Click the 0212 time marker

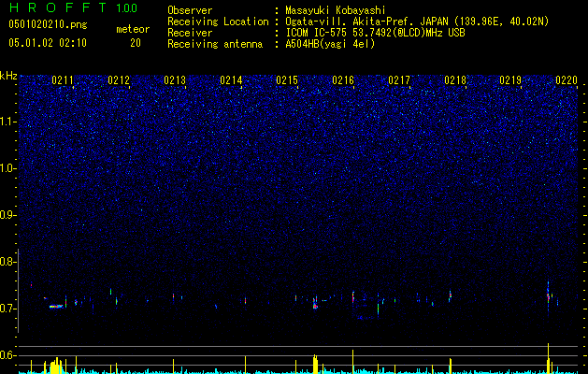[x=118, y=80]
